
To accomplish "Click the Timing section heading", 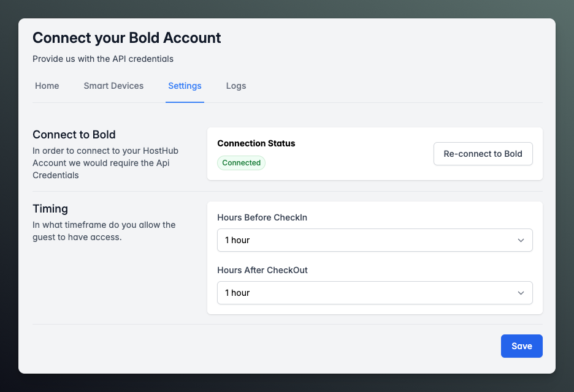I will [50, 209].
